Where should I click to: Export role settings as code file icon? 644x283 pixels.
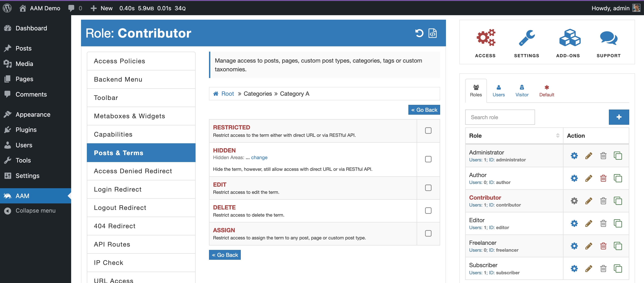[433, 33]
